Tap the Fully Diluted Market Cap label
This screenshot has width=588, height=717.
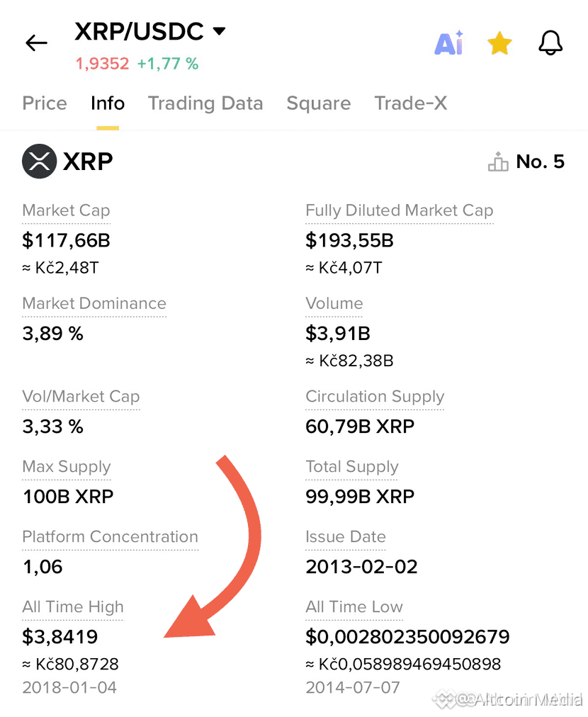tap(399, 210)
